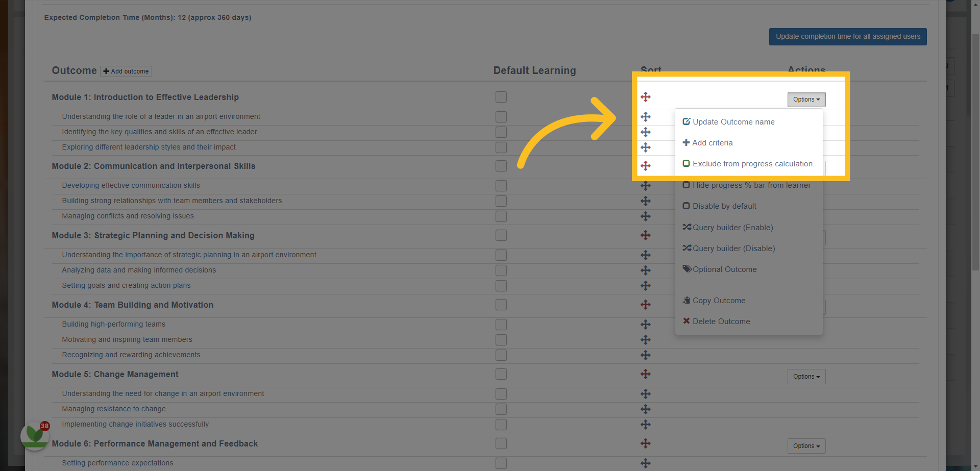Tick checkbox for 'Understanding the role of a leader'

(x=501, y=117)
